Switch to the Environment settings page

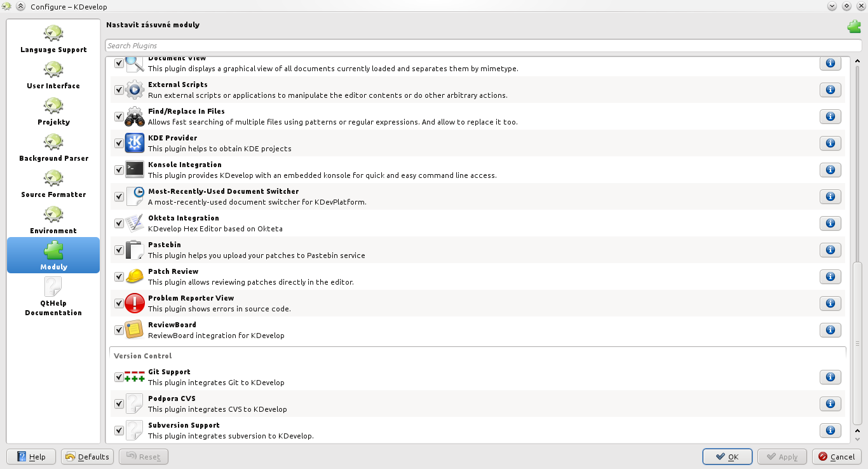pos(53,220)
